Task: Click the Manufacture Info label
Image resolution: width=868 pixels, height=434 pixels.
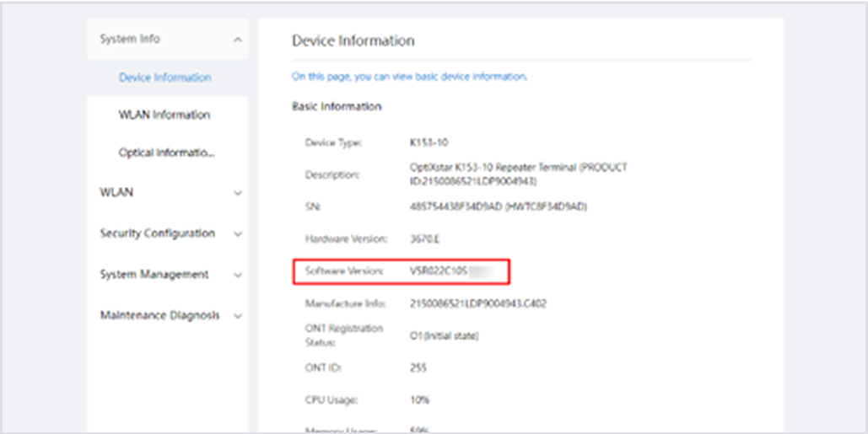Action: [346, 303]
